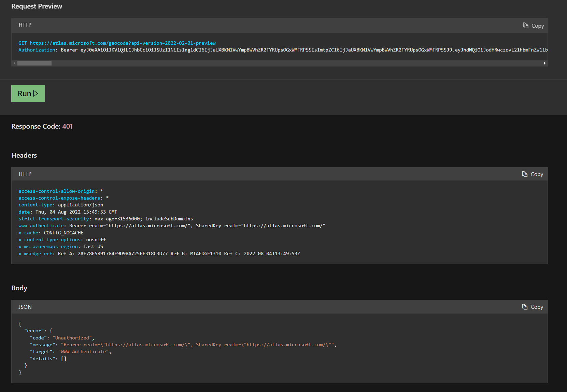Click the Authorization header name in the request
Image resolution: width=567 pixels, height=392 pixels.
(37, 50)
